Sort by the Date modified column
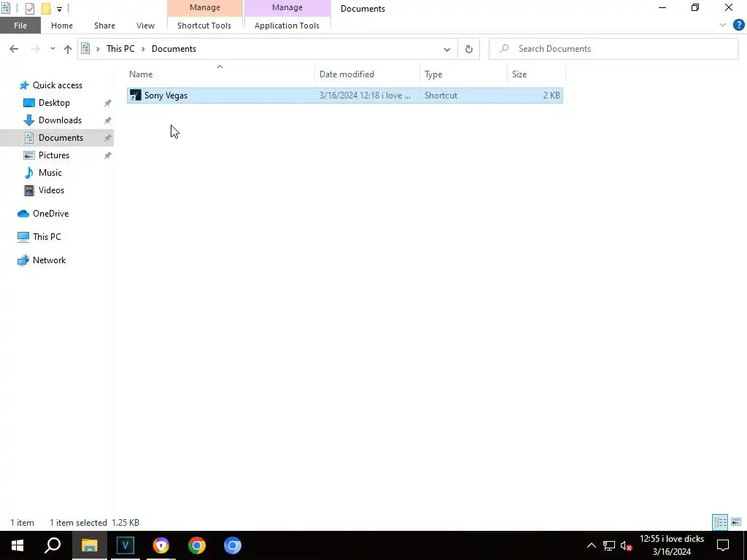This screenshot has width=747, height=560. coord(368,74)
